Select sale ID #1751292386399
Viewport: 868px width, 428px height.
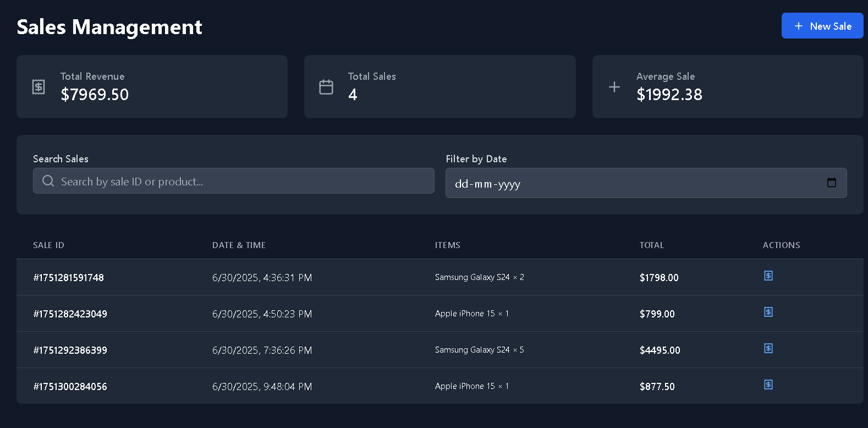[70, 350]
